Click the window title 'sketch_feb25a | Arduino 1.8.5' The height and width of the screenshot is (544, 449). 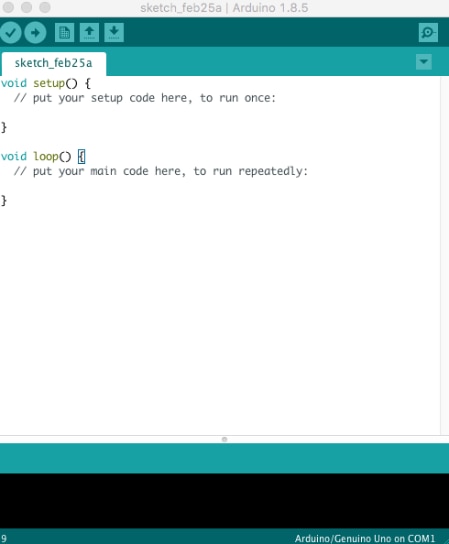tap(224, 8)
